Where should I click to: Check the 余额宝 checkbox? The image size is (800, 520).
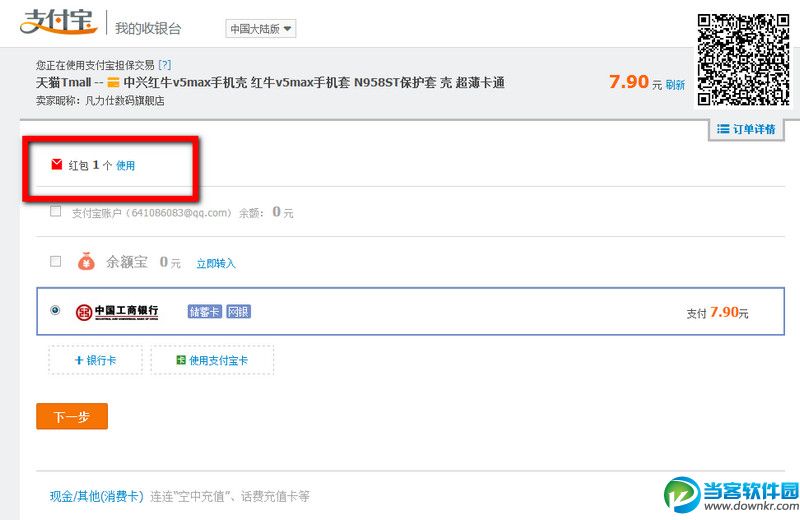coord(56,261)
